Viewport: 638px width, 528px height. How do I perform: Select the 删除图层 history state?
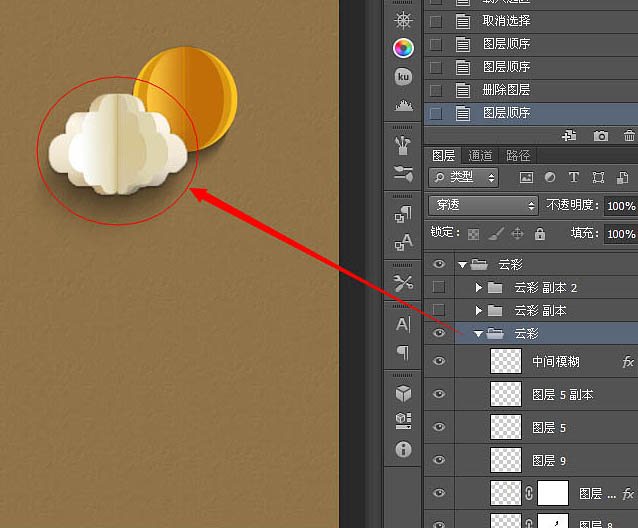[531, 89]
